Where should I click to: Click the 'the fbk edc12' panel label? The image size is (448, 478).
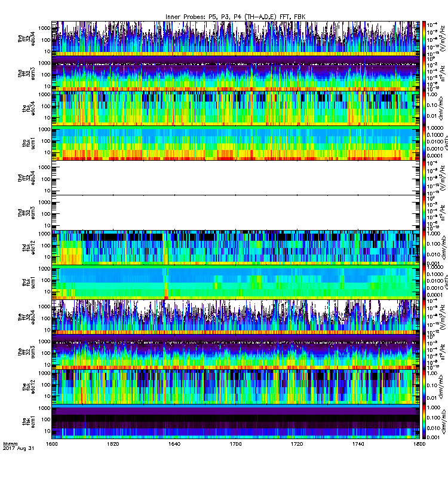pos(29,387)
